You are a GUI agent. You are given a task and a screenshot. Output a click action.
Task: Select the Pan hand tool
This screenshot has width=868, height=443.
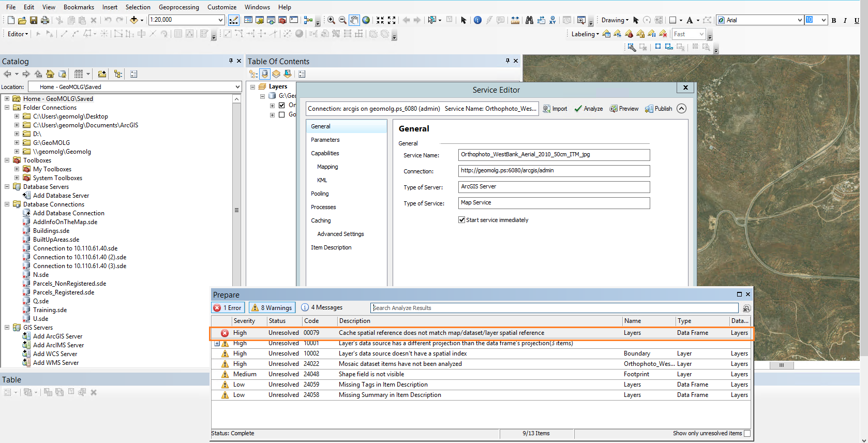tap(354, 20)
